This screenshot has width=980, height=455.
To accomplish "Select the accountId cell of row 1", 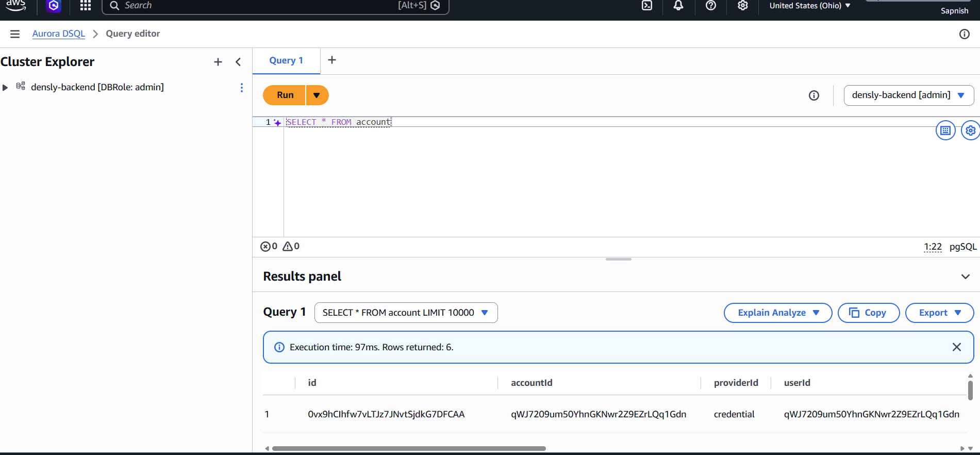I will 599,414.
